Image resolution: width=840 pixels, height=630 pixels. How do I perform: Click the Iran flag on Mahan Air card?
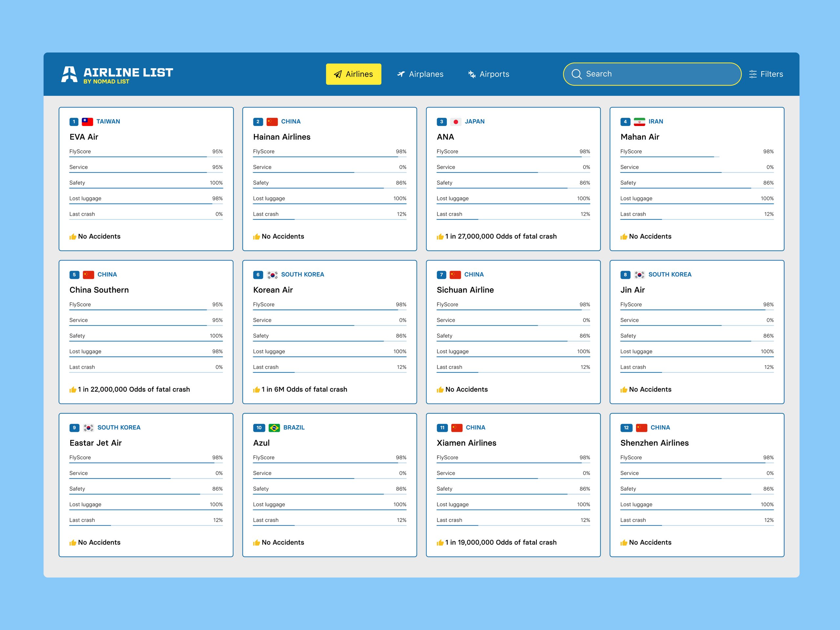[639, 121]
